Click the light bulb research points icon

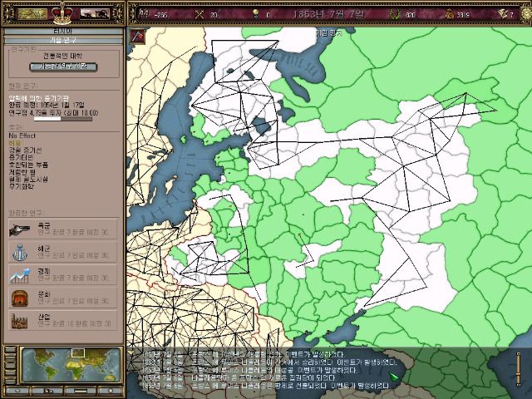255,14
